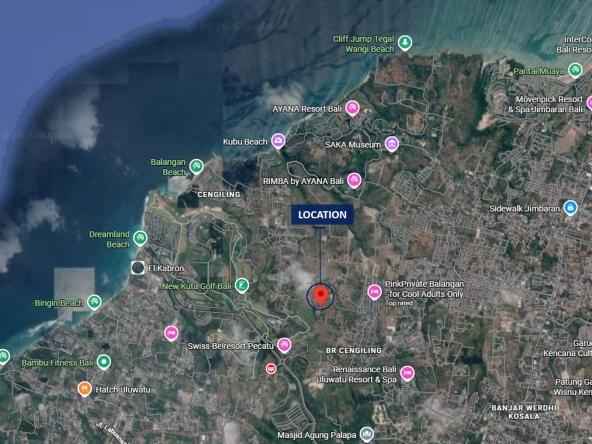Click the CENGILING area label

(x=219, y=194)
